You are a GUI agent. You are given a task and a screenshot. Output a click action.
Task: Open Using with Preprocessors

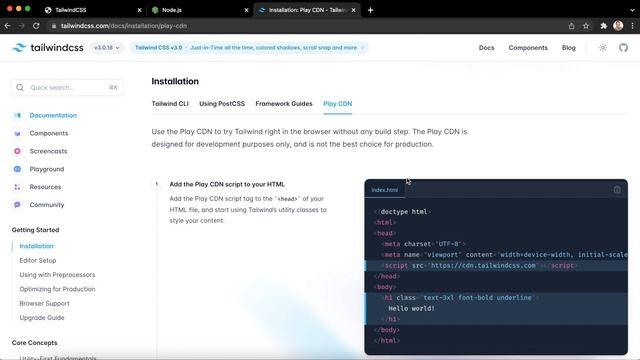point(57,275)
